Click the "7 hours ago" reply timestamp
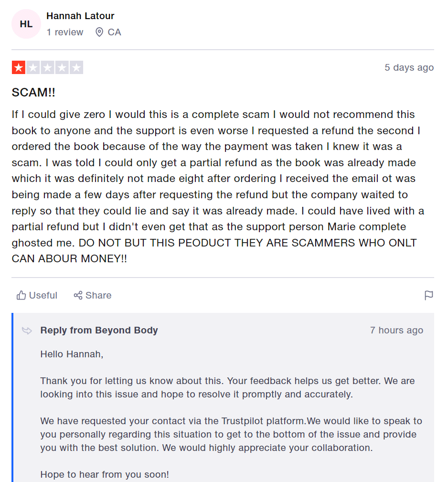This screenshot has width=448, height=482. 396,330
